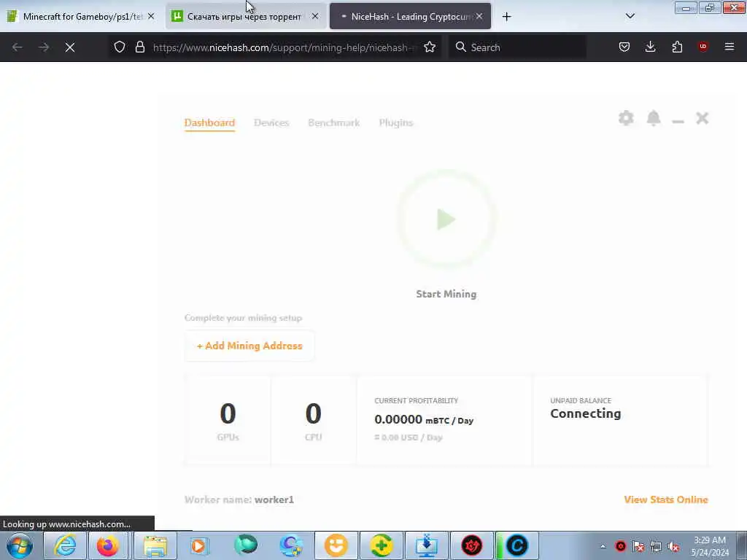Launch Internet Explorer from the taskbar
The height and width of the screenshot is (560, 747).
pos(65,545)
